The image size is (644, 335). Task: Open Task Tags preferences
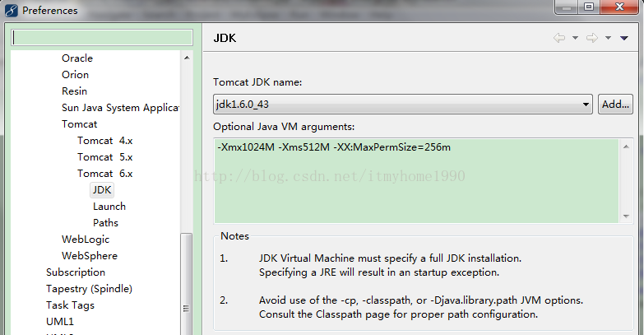click(70, 305)
